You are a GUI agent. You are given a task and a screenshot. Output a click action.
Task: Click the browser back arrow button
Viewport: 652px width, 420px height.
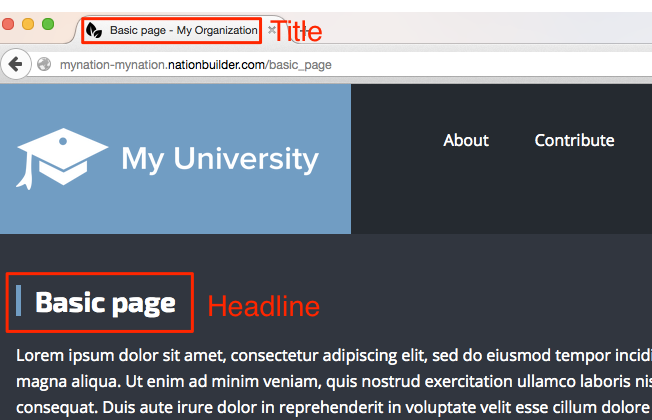coord(14,65)
